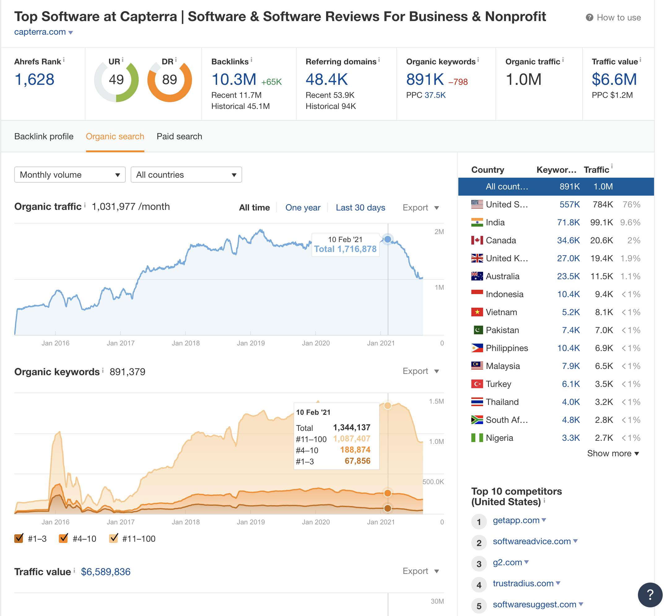Image resolution: width=672 pixels, height=616 pixels.
Task: Click the info icon next to Ahrefs Rank
Action: [64, 60]
